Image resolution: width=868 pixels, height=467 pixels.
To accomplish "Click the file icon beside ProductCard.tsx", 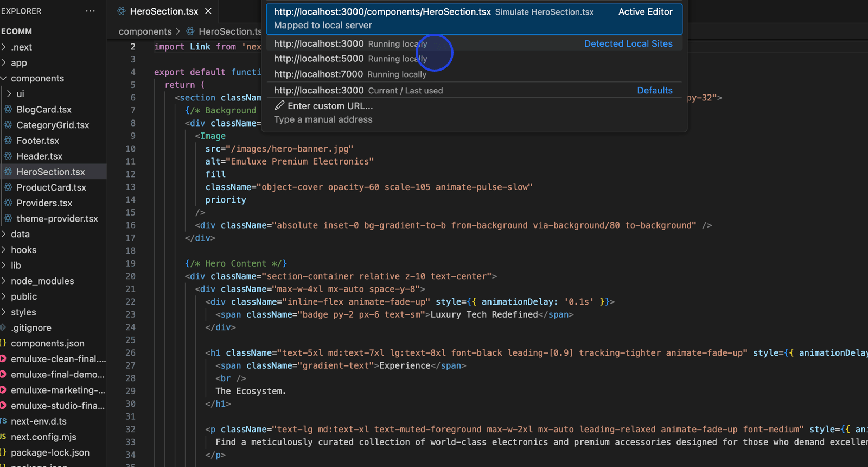I will [8, 187].
